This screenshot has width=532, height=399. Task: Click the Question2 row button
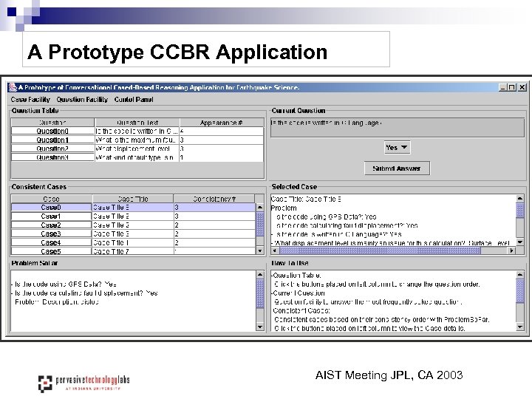(x=52, y=149)
